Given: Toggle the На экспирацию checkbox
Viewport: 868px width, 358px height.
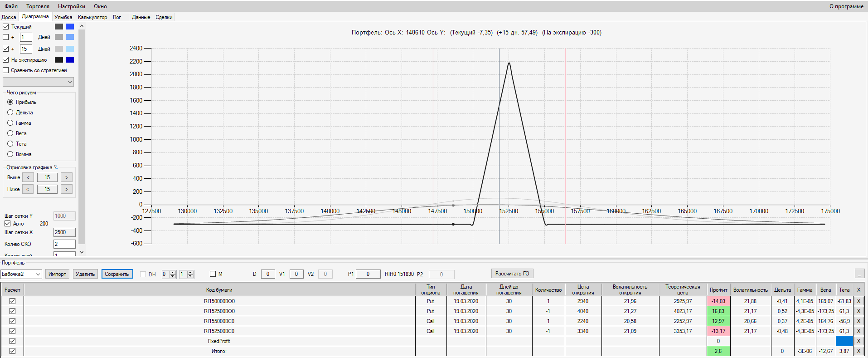Looking at the screenshot, I should point(6,60).
